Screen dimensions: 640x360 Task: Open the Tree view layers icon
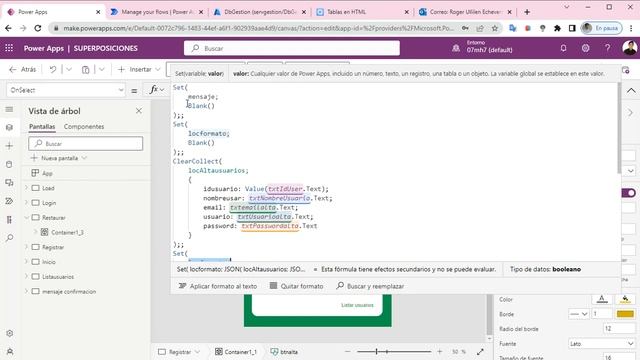pos(9,127)
